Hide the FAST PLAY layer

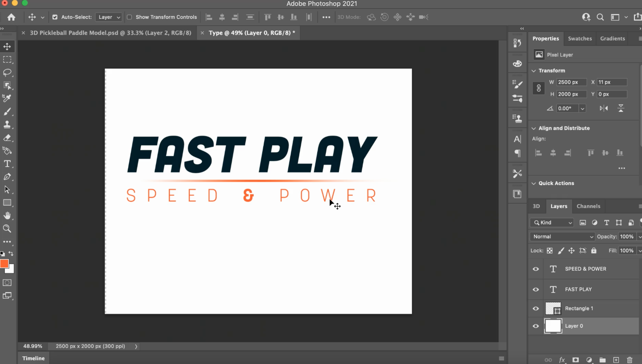tap(536, 289)
